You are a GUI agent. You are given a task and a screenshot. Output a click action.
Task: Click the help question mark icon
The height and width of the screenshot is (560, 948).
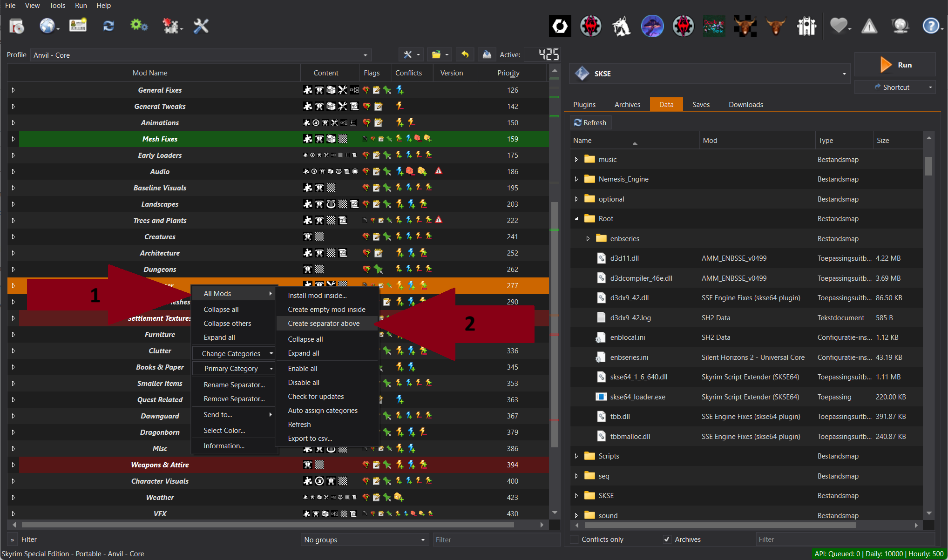click(930, 26)
